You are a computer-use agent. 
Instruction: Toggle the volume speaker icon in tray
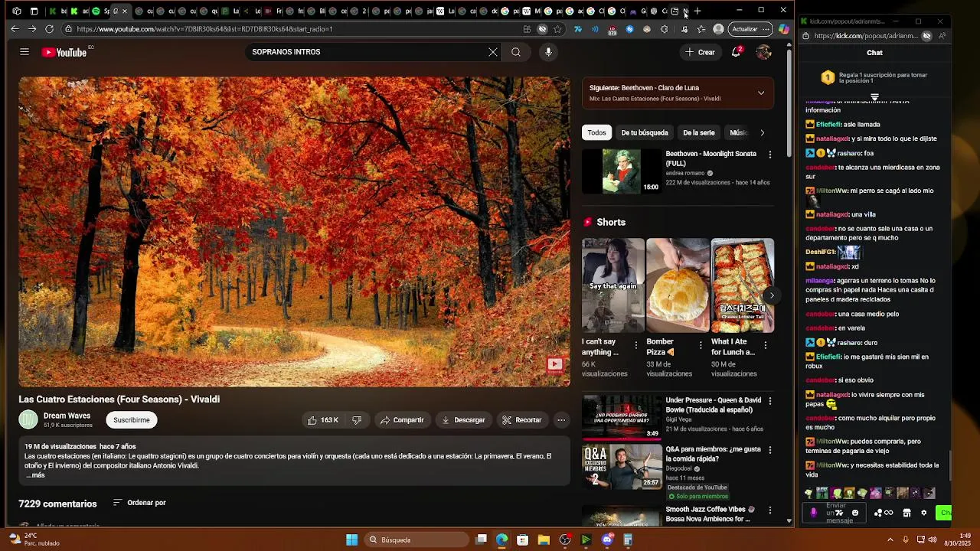click(933, 540)
